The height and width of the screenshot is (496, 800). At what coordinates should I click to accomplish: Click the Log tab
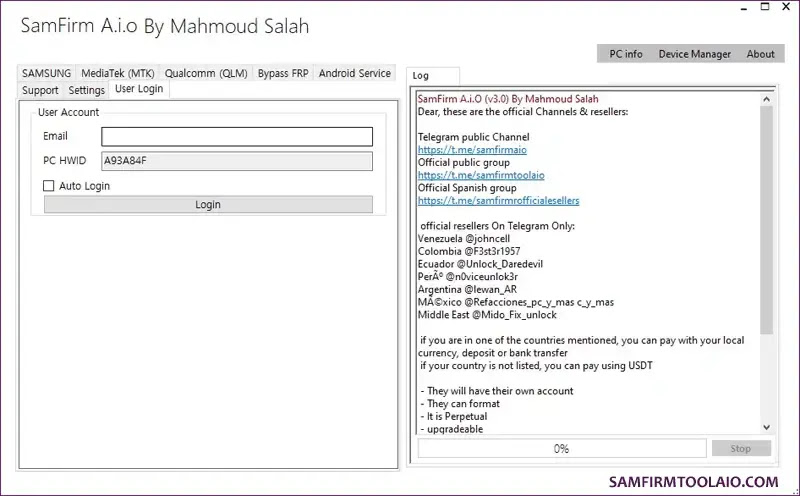click(433, 76)
